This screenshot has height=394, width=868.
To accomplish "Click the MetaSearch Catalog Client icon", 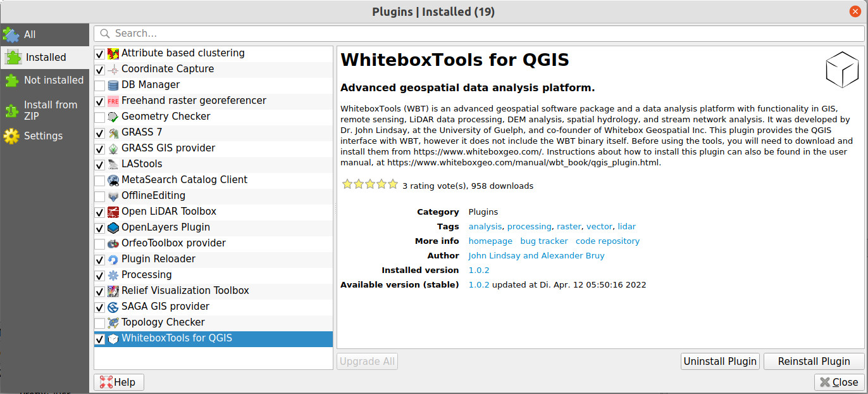I will 113,181.
